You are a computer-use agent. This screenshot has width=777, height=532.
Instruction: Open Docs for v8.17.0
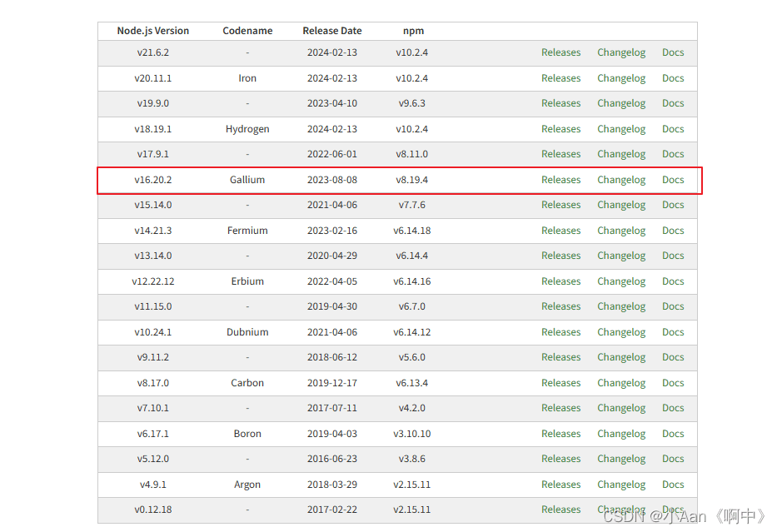672,384
